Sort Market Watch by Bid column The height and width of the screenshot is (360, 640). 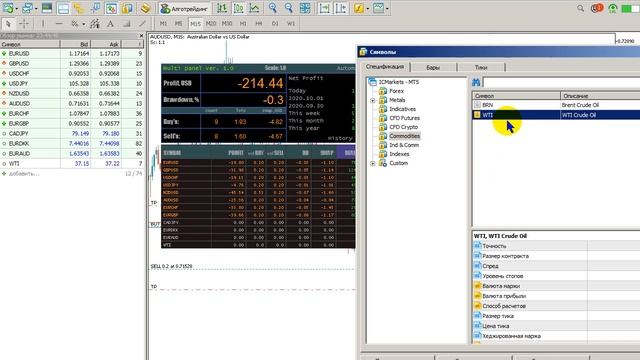coord(76,44)
